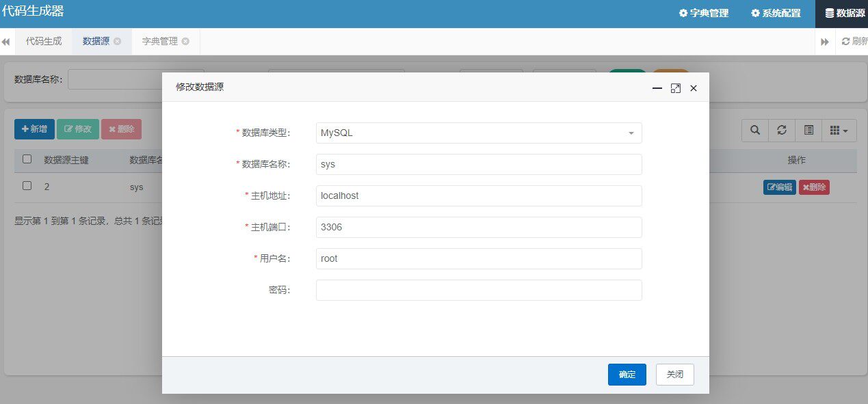868x404 pixels.
Task: Check the row checkbox for record 2
Action: [27, 186]
